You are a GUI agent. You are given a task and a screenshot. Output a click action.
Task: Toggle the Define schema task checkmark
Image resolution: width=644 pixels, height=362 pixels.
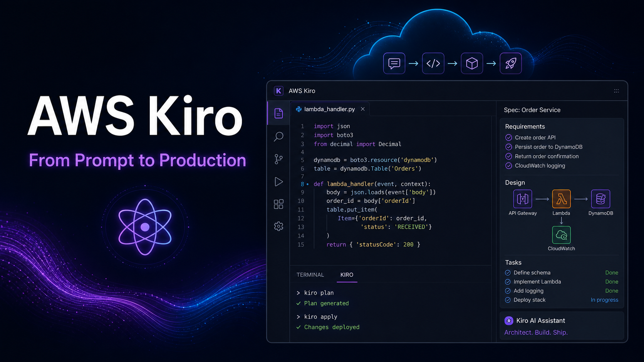click(508, 273)
